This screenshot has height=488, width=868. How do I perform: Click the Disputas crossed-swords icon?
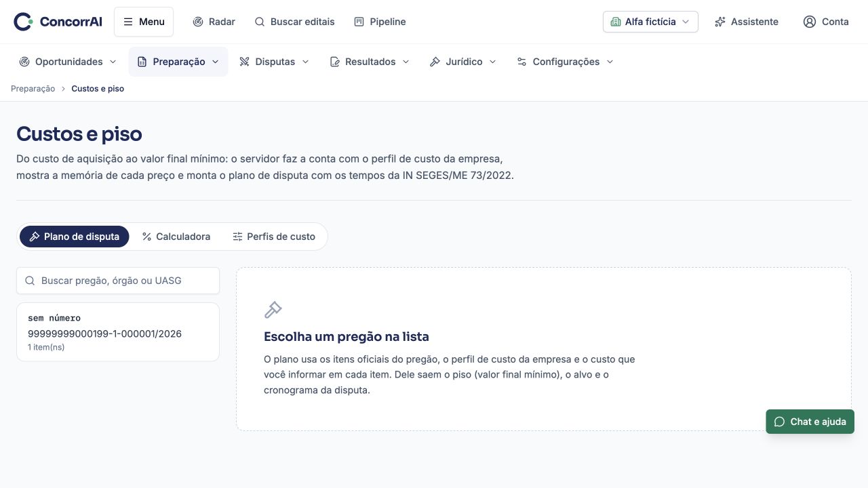coord(245,62)
